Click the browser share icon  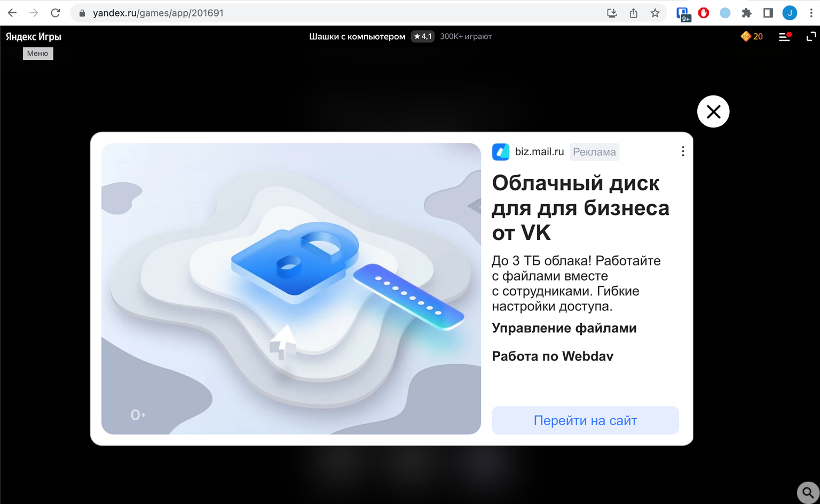click(x=634, y=13)
